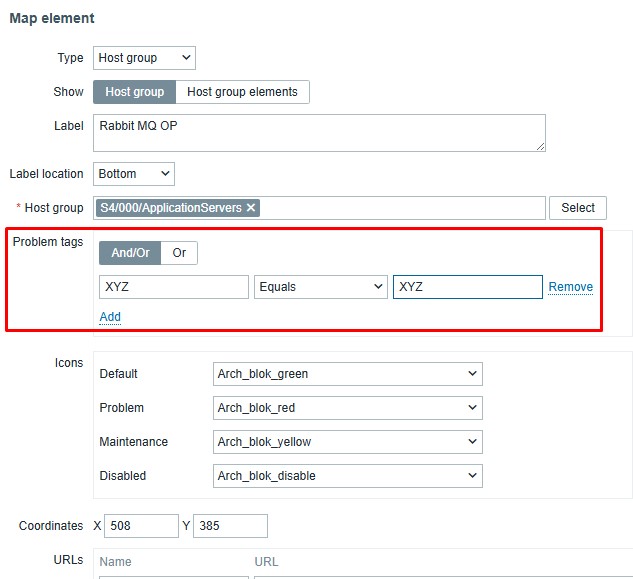Screen dimensions: 633x579
Task: Choose Or problem tag evaluation
Action: point(179,253)
